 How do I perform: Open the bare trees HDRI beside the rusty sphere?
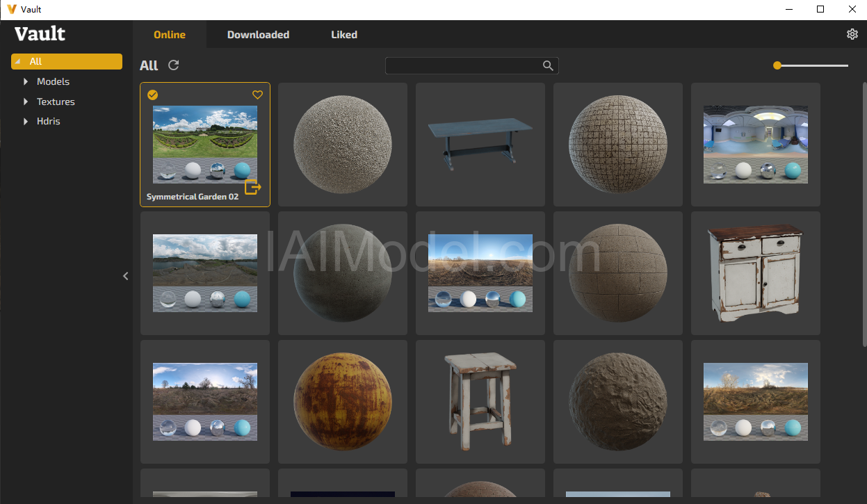[x=205, y=402]
